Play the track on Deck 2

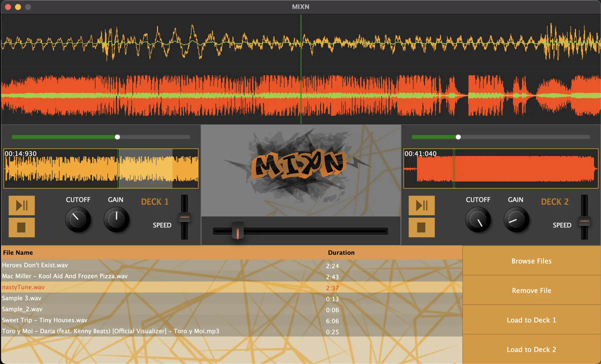click(x=421, y=205)
